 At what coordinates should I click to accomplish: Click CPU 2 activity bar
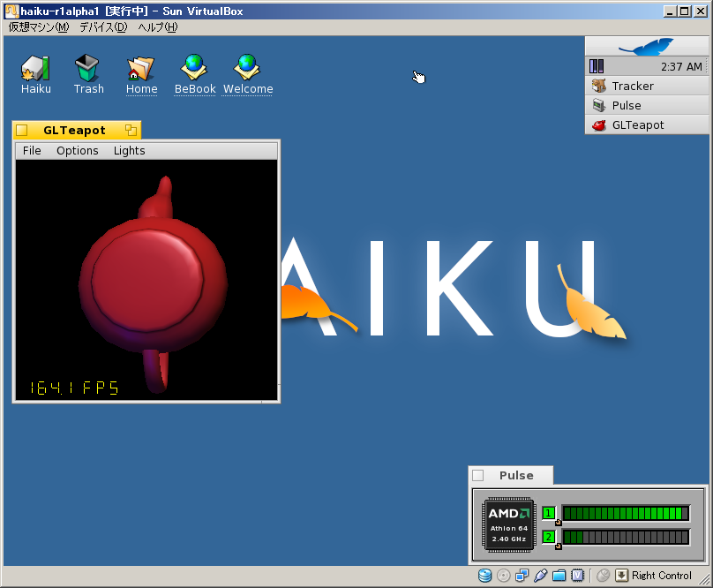point(626,538)
